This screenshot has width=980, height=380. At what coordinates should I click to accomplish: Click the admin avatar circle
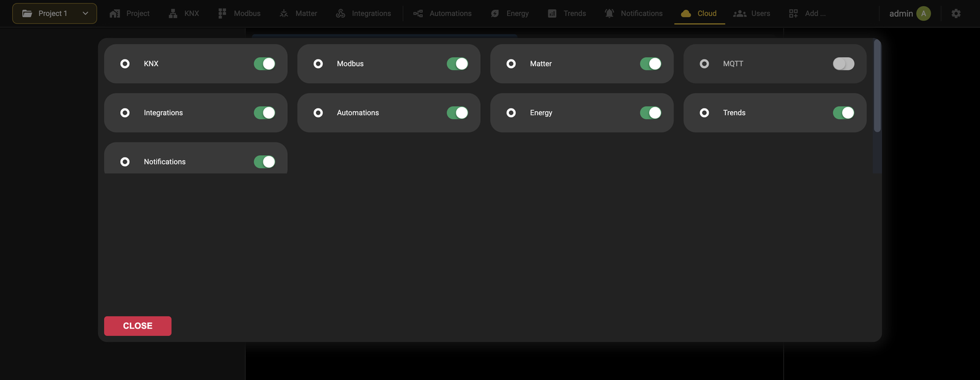[924, 13]
